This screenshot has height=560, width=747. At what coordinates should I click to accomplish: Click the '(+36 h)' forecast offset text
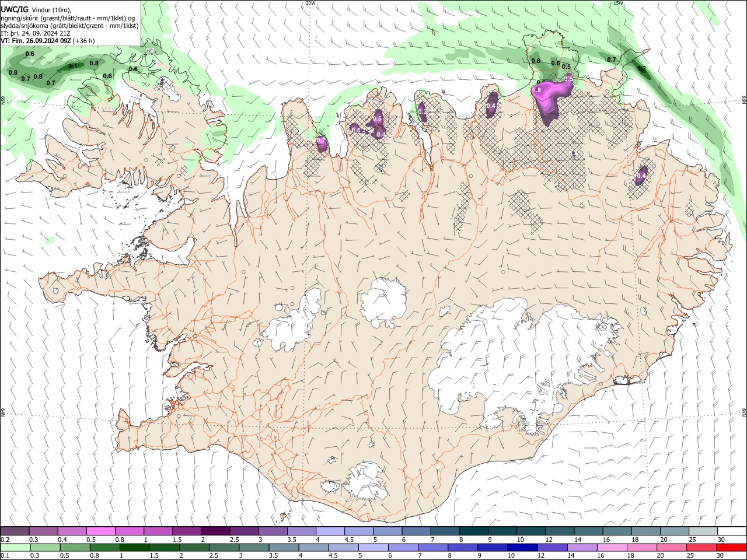(84, 41)
